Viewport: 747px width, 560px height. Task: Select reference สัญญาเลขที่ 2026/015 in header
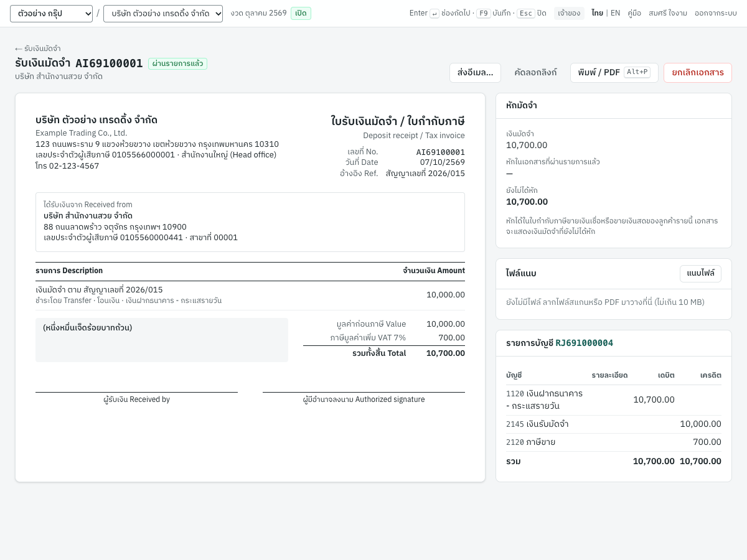425,174
